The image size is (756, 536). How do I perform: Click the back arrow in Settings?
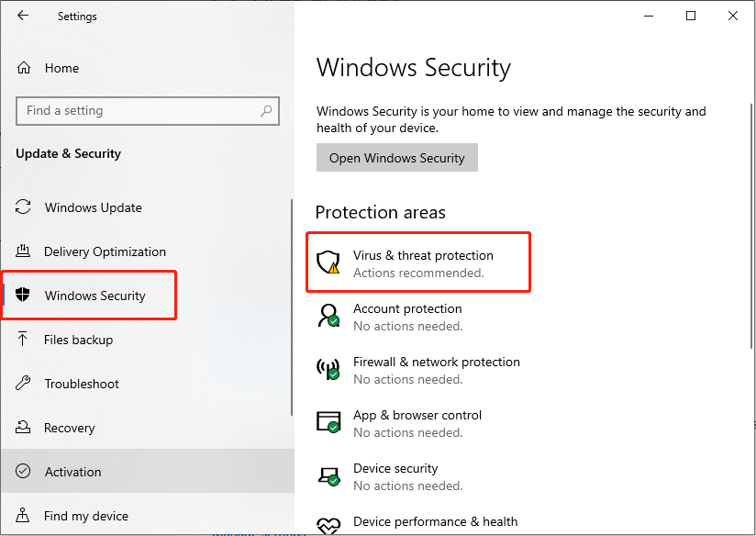point(23,16)
